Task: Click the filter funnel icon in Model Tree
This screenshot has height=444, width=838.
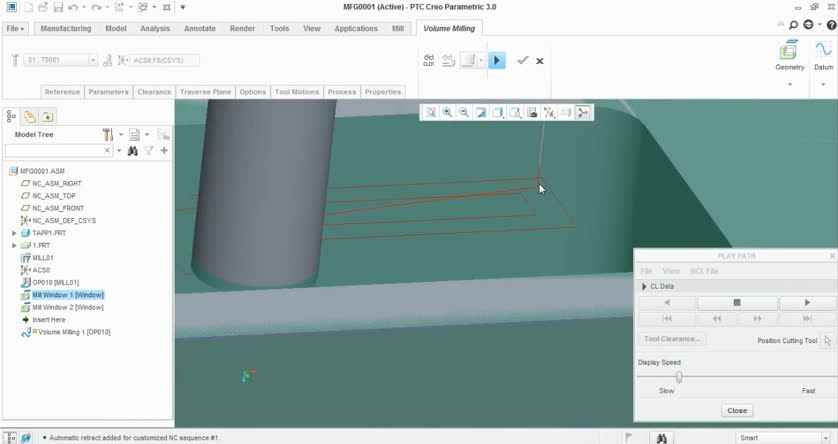Action: (x=149, y=151)
